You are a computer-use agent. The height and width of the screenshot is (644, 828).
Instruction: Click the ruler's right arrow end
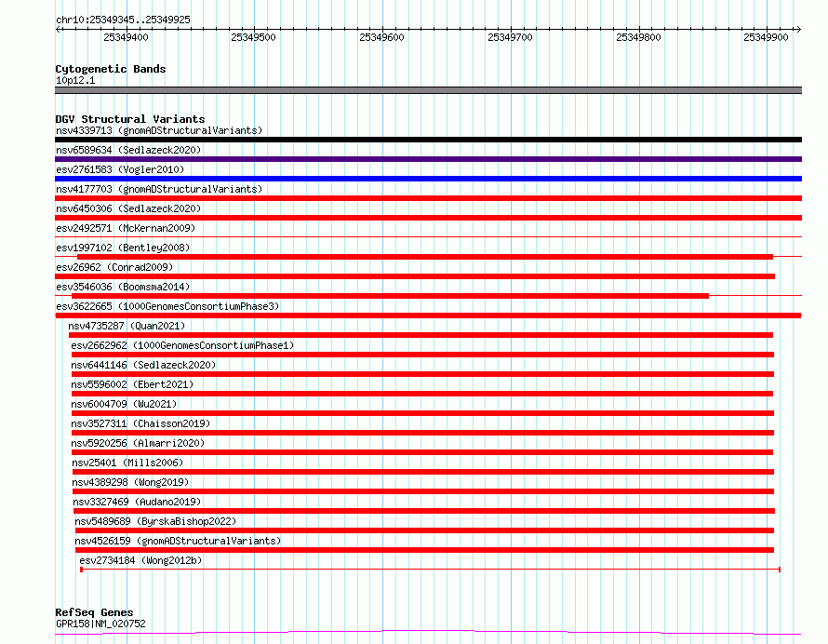798,30
